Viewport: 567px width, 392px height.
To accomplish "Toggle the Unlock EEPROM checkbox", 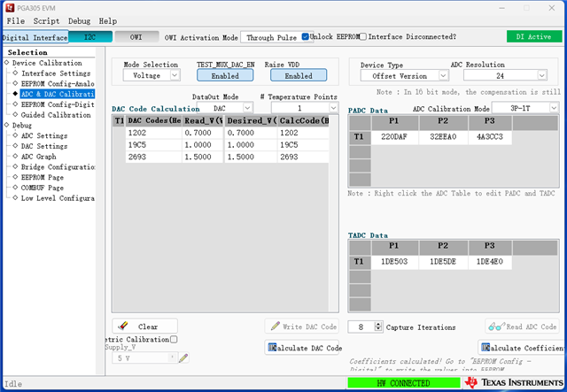I will click(x=305, y=36).
